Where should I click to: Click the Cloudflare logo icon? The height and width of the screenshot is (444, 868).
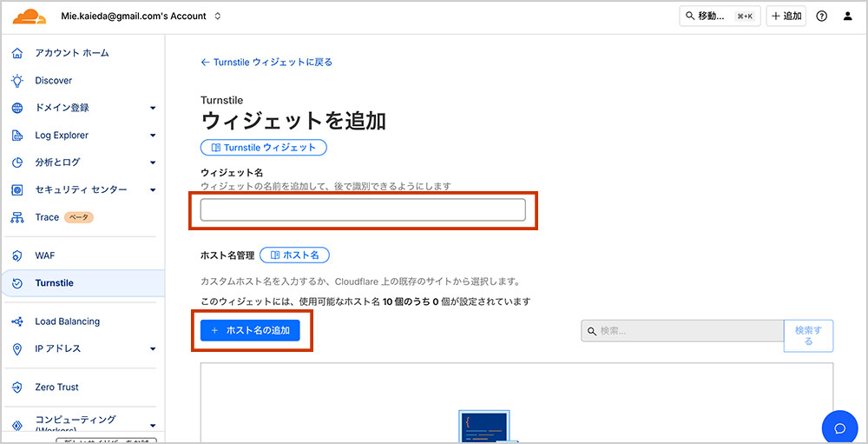click(x=30, y=16)
